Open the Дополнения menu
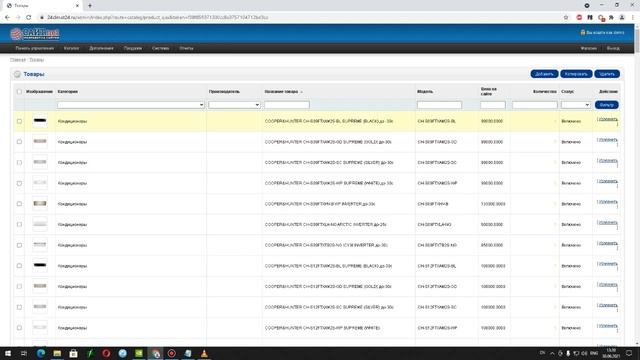Image resolution: width=640 pixels, height=360 pixels. (x=101, y=48)
